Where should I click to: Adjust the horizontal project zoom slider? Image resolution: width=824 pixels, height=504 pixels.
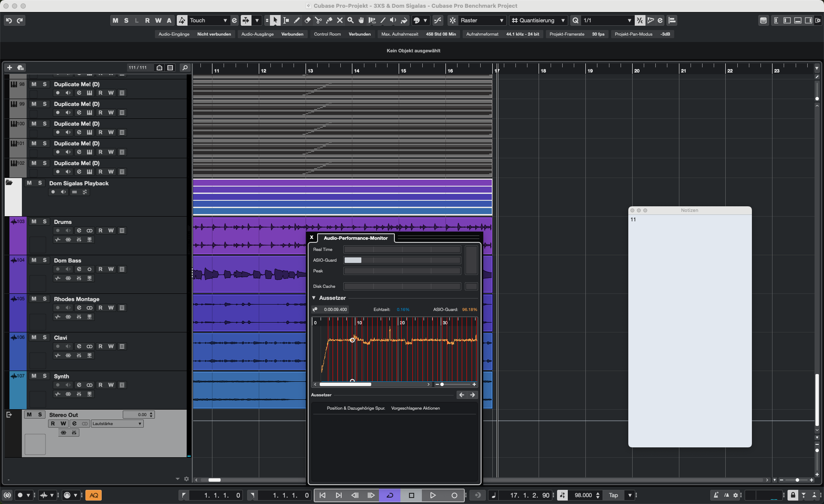797,480
